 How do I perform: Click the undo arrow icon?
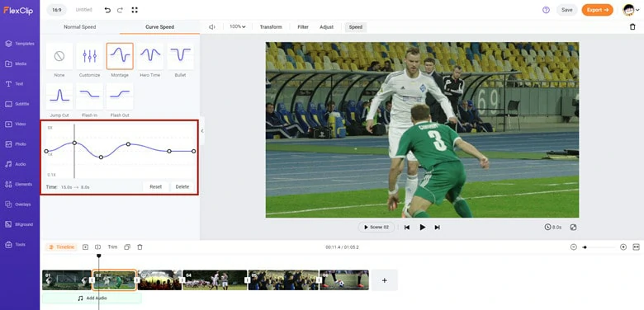coord(107,10)
